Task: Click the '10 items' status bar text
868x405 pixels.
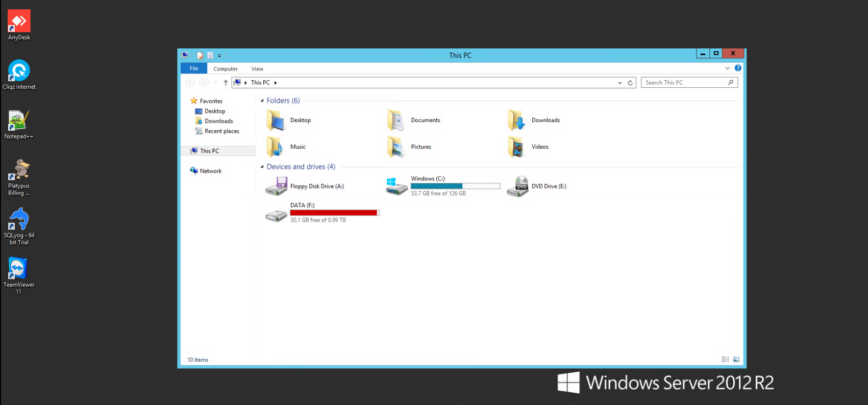Action: click(x=197, y=360)
